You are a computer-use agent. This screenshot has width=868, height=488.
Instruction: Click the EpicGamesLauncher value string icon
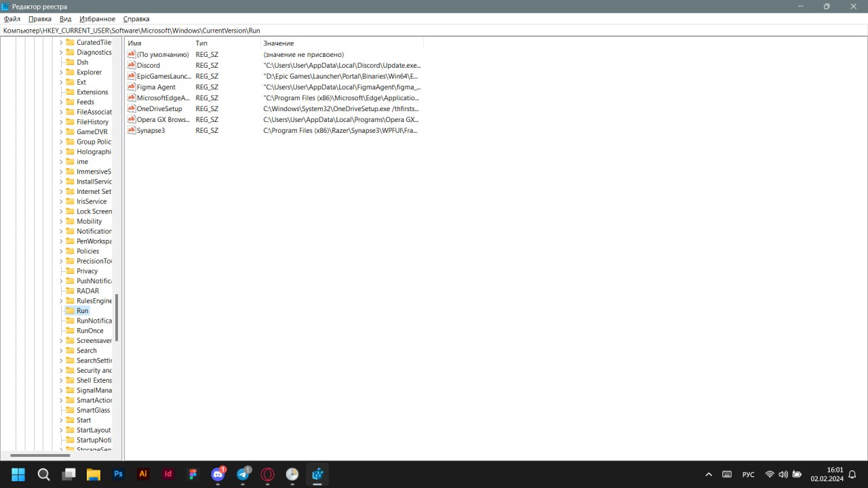(x=132, y=76)
